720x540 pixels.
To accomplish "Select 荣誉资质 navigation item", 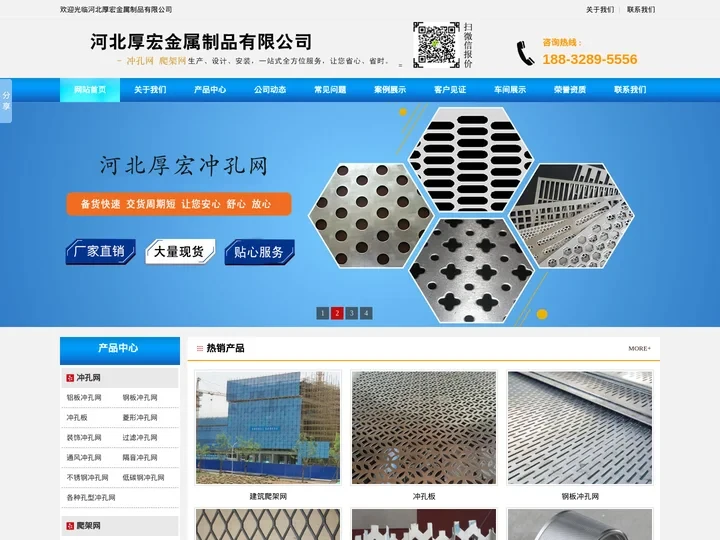I will coord(570,90).
